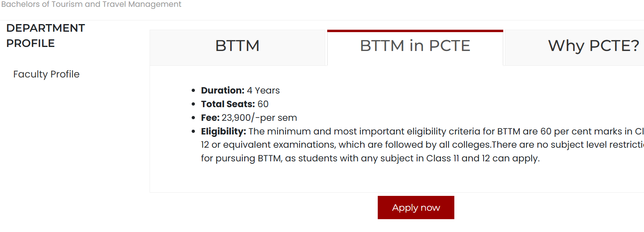Image resolution: width=644 pixels, height=232 pixels.
Task: Open the Faculty Profile link
Action: click(47, 74)
